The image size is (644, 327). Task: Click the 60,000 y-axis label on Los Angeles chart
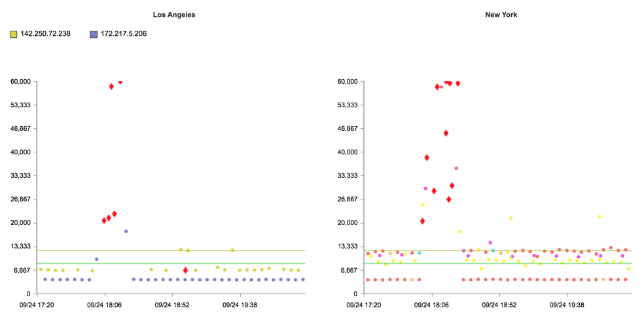click(20, 82)
